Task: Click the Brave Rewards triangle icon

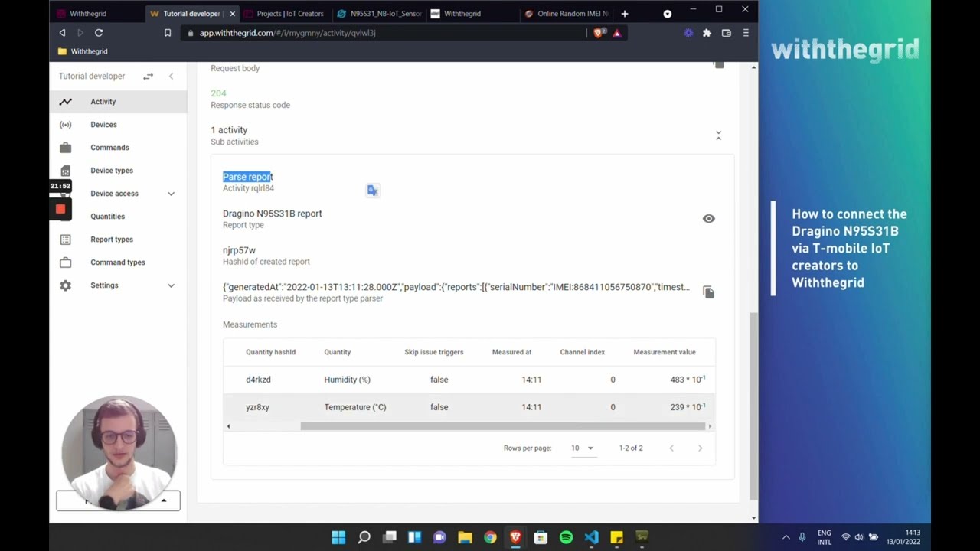Action: (617, 33)
